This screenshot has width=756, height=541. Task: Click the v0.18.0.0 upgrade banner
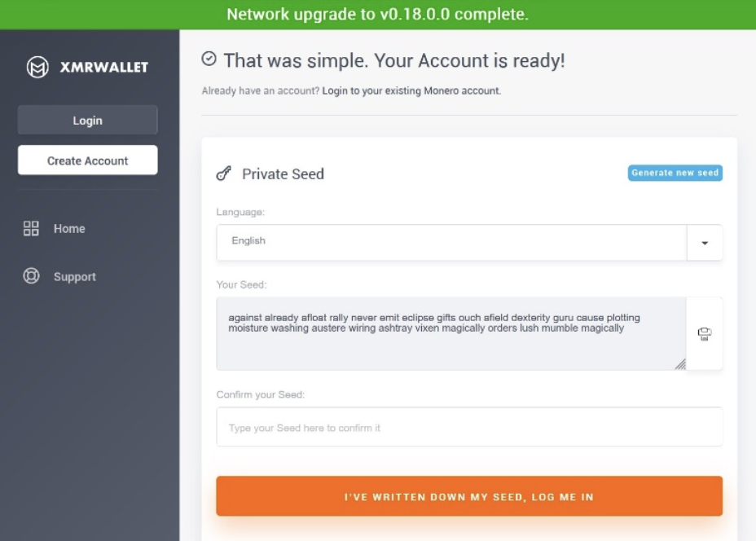coord(378,12)
